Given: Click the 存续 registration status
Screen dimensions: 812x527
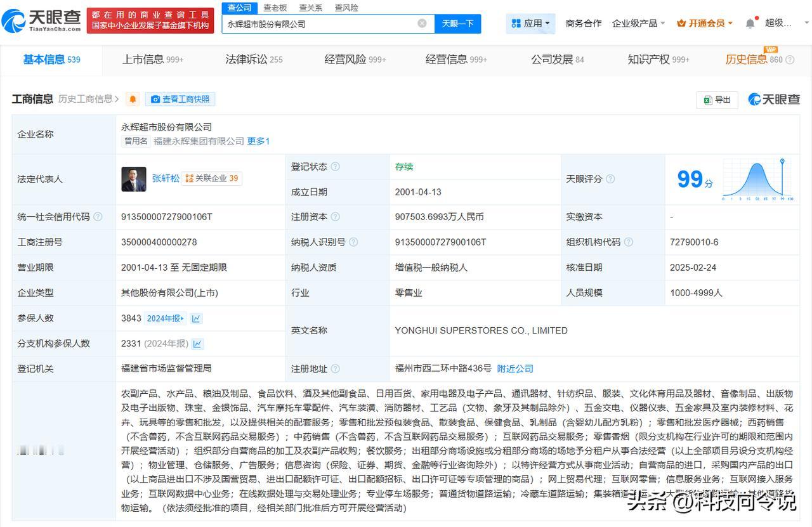Looking at the screenshot, I should tap(403, 167).
